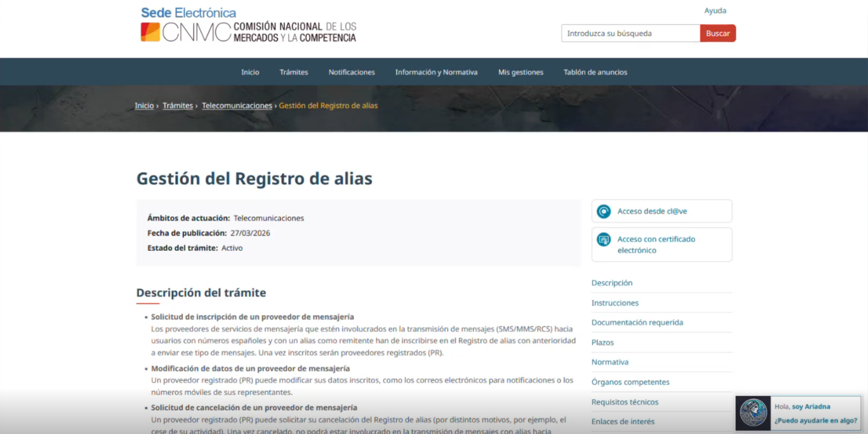The height and width of the screenshot is (434, 868).
Task: Open Información y Normativa menu item
Action: coord(436,72)
